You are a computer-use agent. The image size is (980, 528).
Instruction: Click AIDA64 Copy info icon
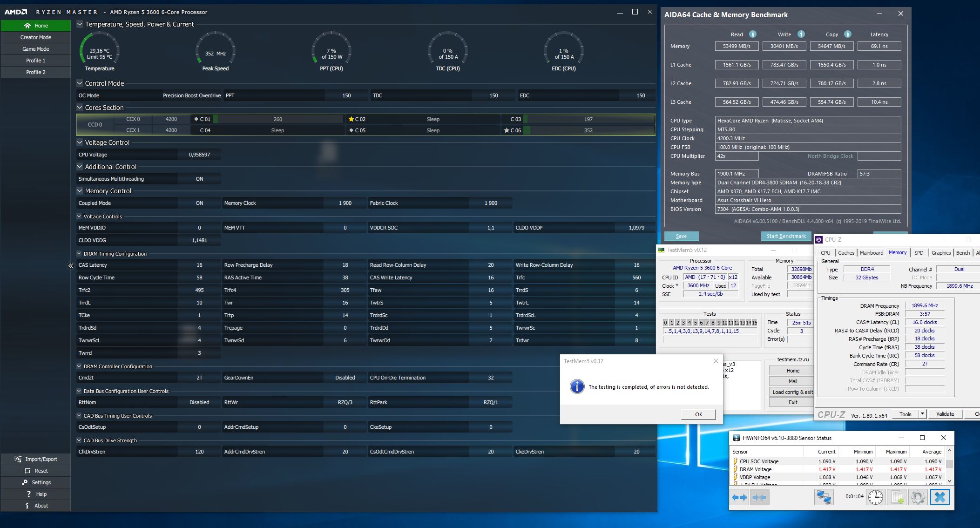tap(847, 34)
